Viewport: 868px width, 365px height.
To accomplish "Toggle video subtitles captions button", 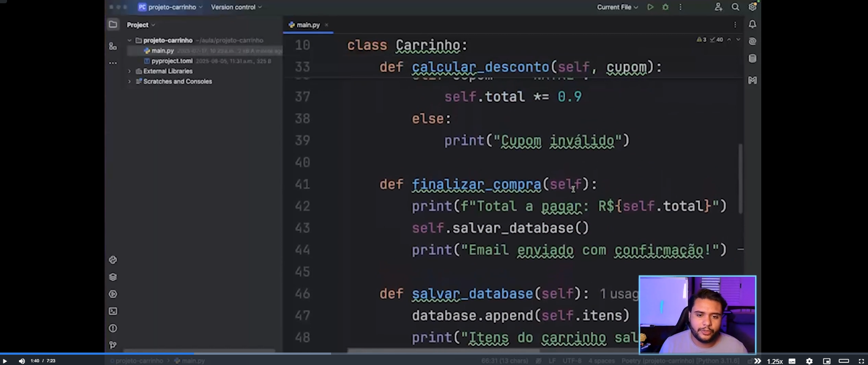I will pyautogui.click(x=792, y=361).
